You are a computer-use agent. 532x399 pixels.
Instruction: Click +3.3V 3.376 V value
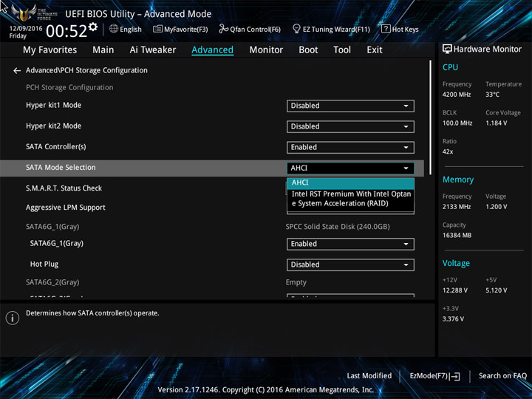pyautogui.click(x=453, y=319)
